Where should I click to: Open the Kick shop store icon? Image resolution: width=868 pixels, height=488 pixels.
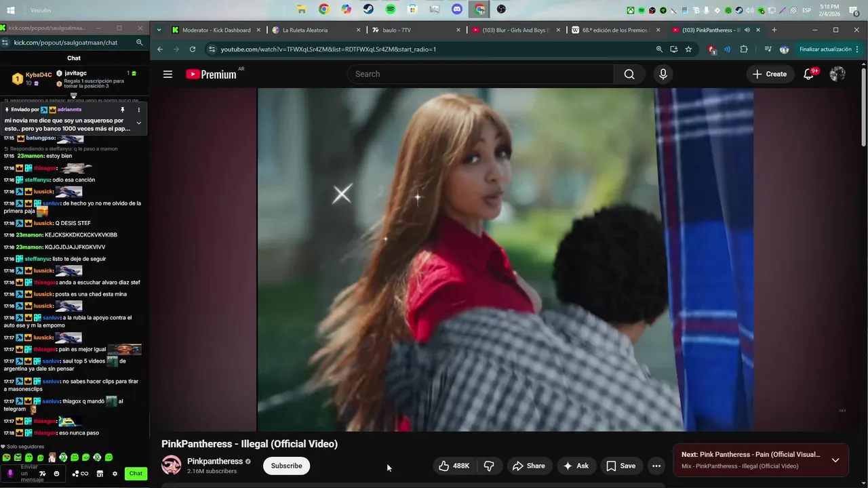(100, 474)
